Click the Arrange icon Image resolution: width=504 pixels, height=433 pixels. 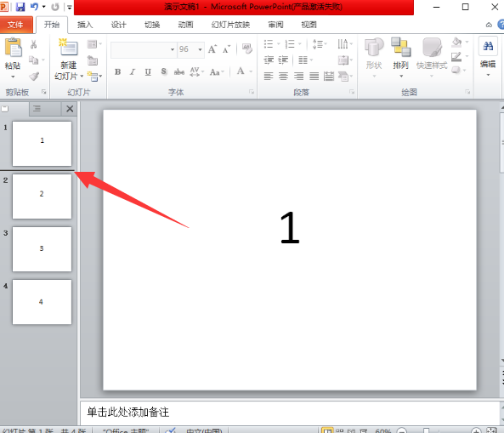(x=400, y=48)
